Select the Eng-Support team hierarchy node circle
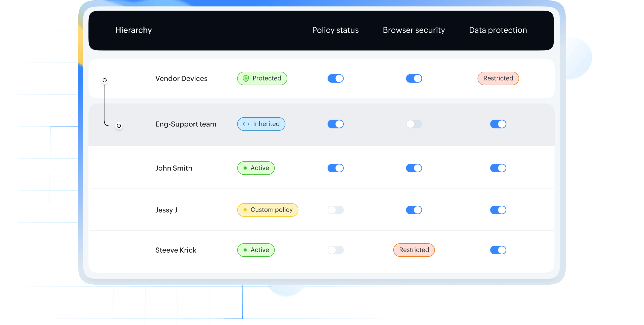644x325 pixels. tap(119, 126)
